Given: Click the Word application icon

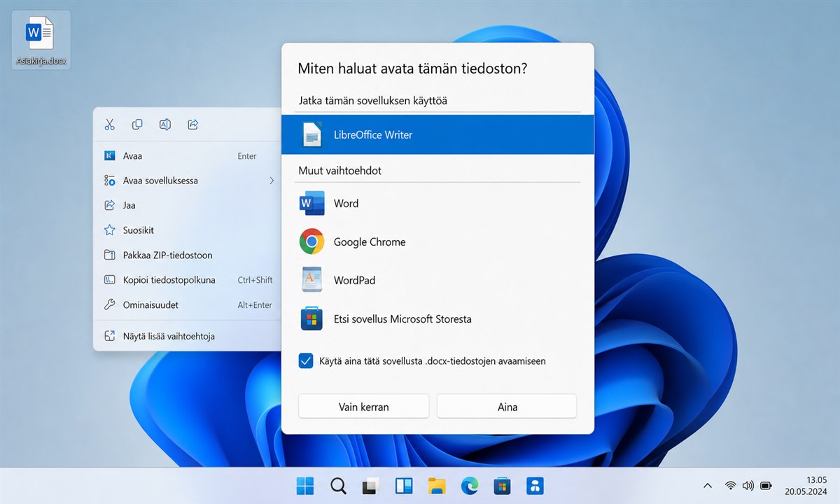Looking at the screenshot, I should (312, 204).
